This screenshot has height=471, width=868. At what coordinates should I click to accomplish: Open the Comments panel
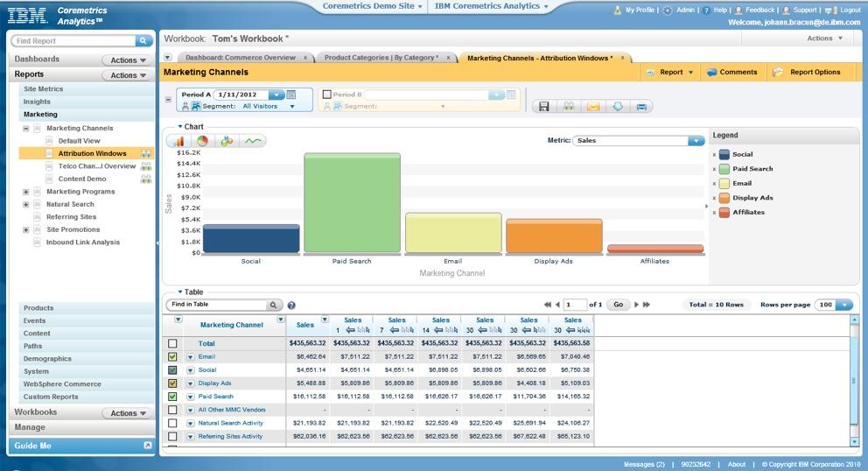coord(731,72)
